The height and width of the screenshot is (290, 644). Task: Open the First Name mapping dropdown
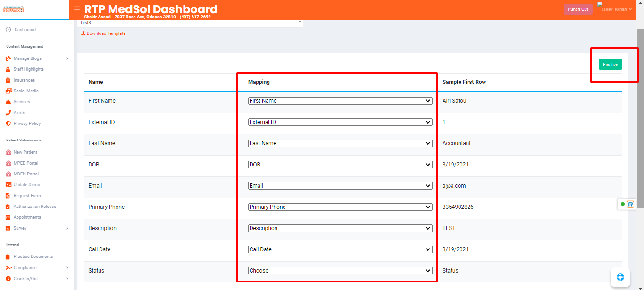tap(340, 101)
